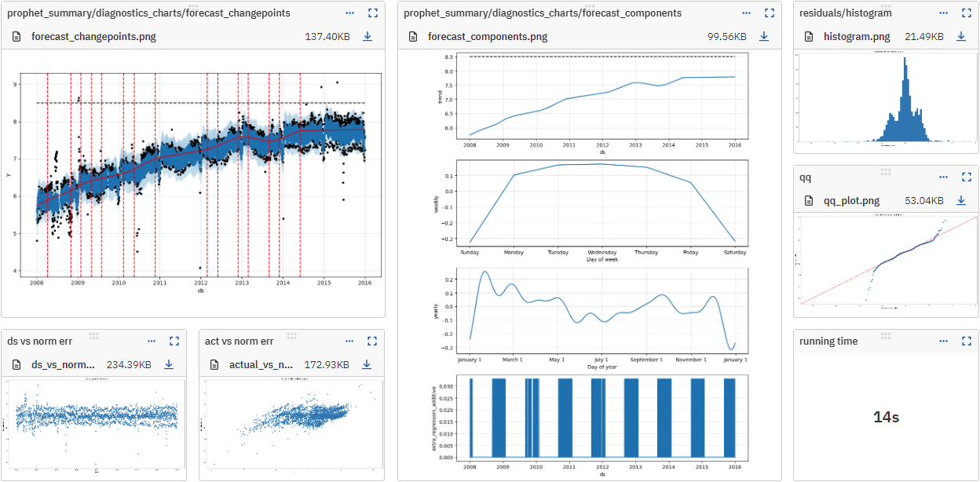Open the options menu on the residuals/histogram panel

(943, 13)
